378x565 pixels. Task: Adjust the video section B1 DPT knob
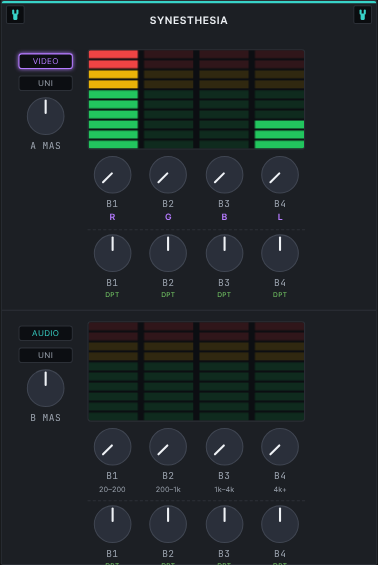click(x=112, y=253)
